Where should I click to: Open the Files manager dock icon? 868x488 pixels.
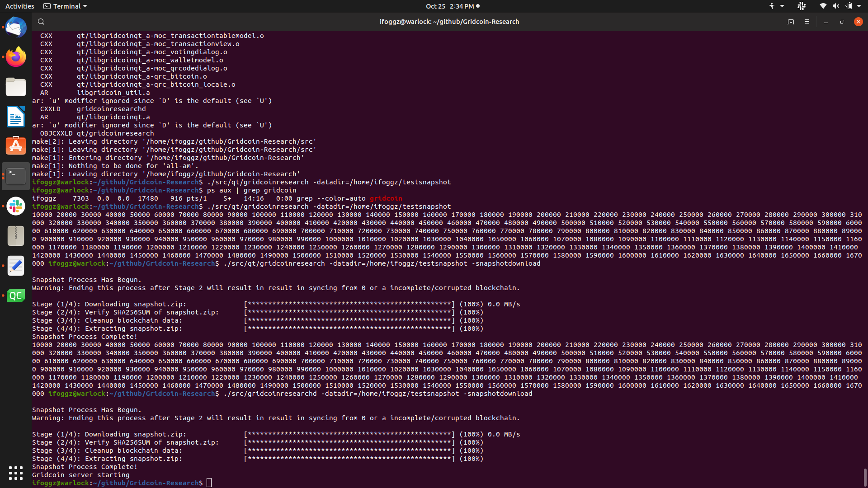[16, 87]
